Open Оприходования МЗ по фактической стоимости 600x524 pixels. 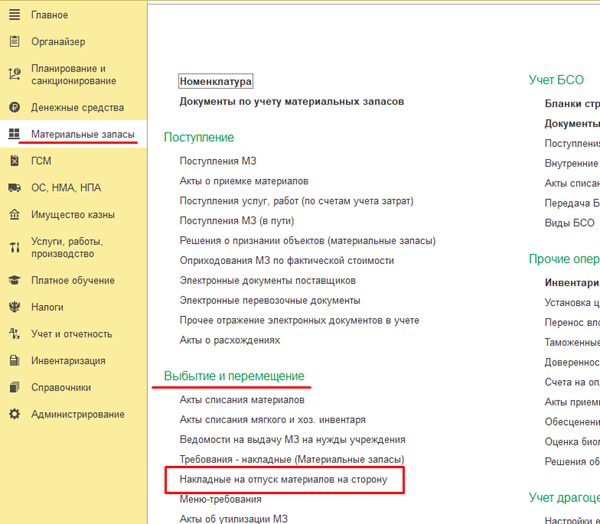point(287,261)
